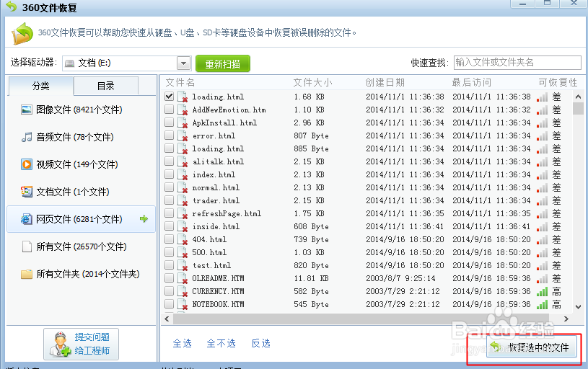Switch to the 目录 tab

click(x=106, y=86)
